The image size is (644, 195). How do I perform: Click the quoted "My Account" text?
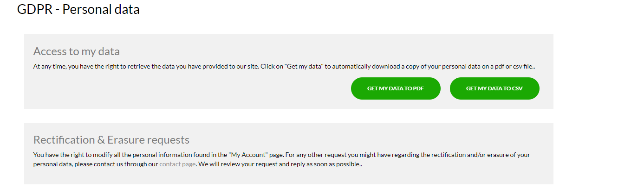coord(247,155)
